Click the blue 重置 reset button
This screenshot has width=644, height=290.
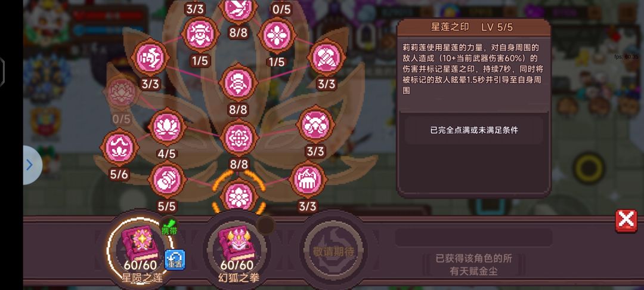coord(175,260)
